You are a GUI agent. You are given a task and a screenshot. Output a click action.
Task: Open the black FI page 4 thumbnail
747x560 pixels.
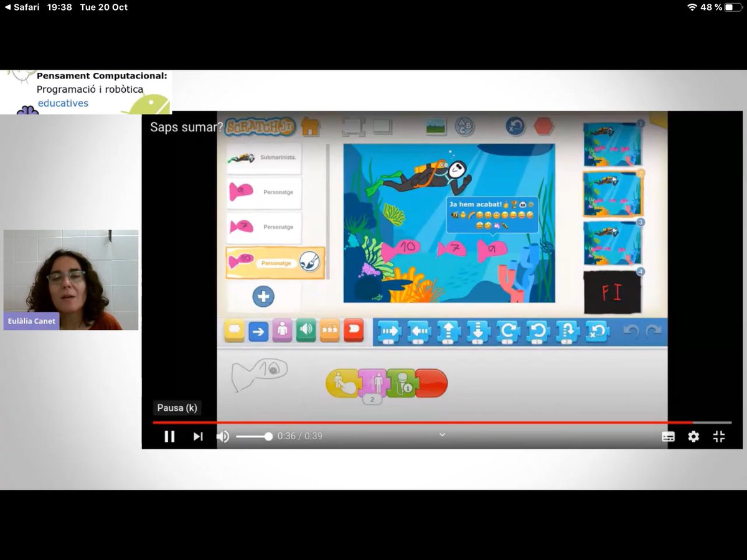612,292
